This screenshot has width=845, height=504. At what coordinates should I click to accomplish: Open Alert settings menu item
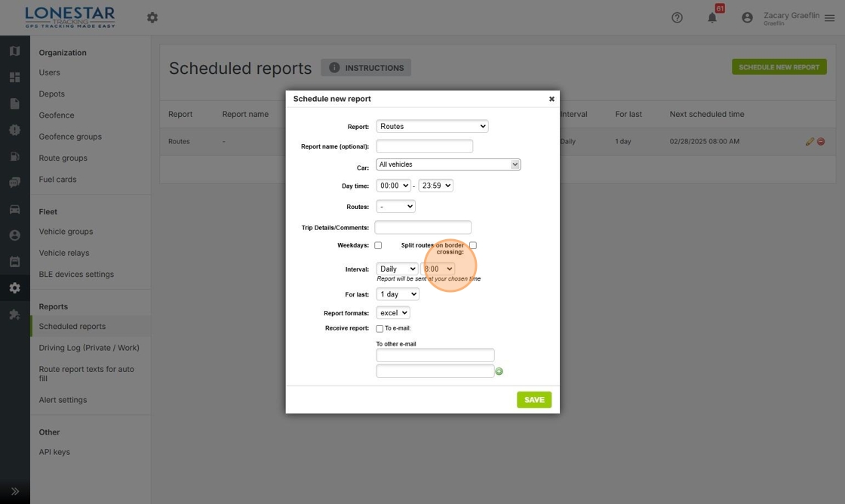pyautogui.click(x=63, y=400)
